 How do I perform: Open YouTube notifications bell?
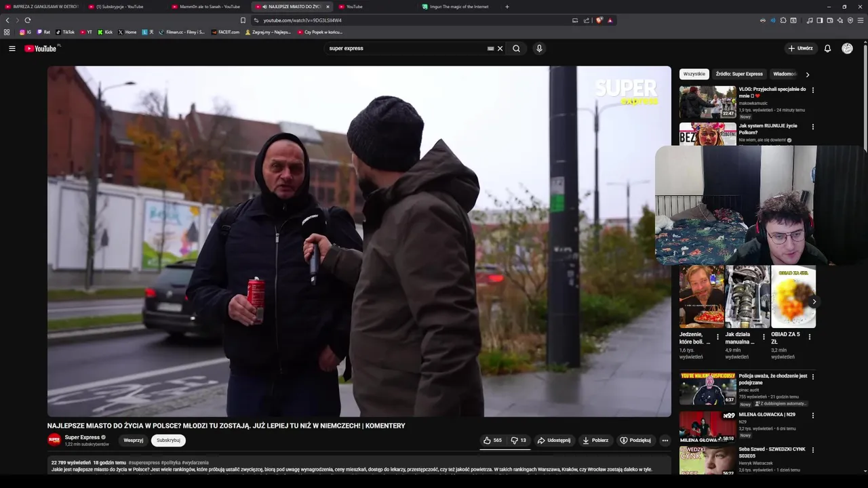point(827,48)
